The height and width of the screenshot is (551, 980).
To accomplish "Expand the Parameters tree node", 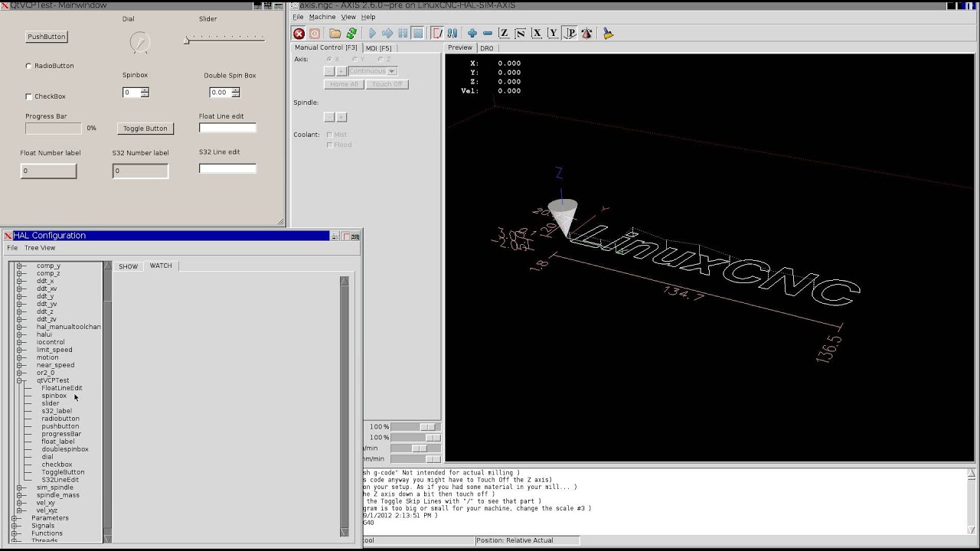I will click(x=15, y=518).
